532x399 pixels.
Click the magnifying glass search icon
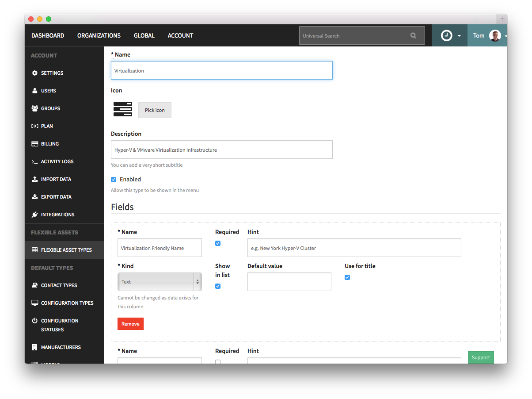tap(413, 36)
